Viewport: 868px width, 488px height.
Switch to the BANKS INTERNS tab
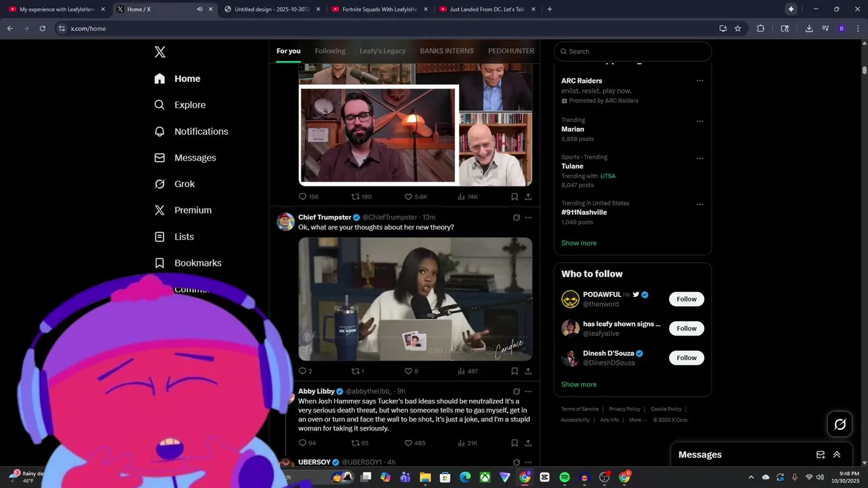click(447, 51)
